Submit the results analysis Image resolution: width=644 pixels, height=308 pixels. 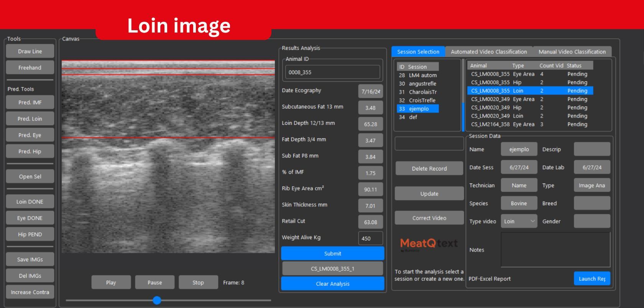[x=332, y=254]
